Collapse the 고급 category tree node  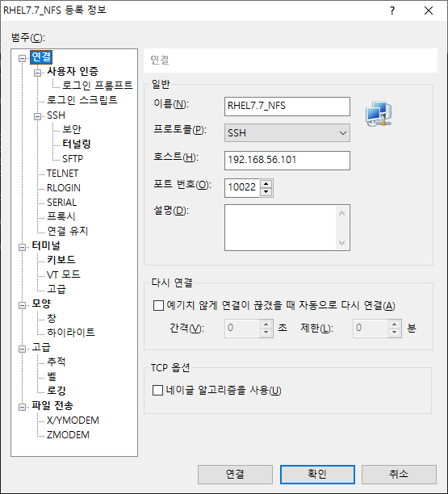[22, 349]
